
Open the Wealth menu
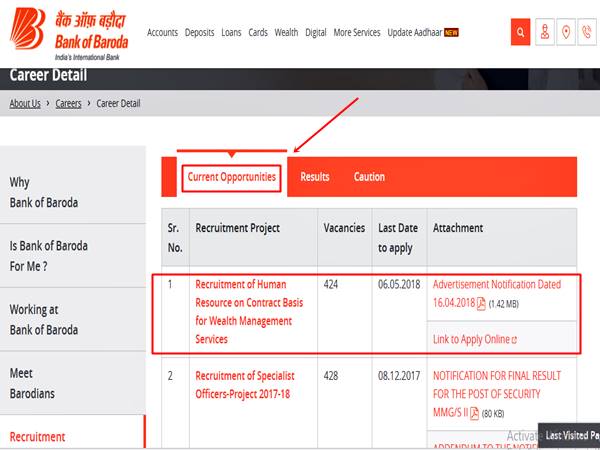click(286, 33)
